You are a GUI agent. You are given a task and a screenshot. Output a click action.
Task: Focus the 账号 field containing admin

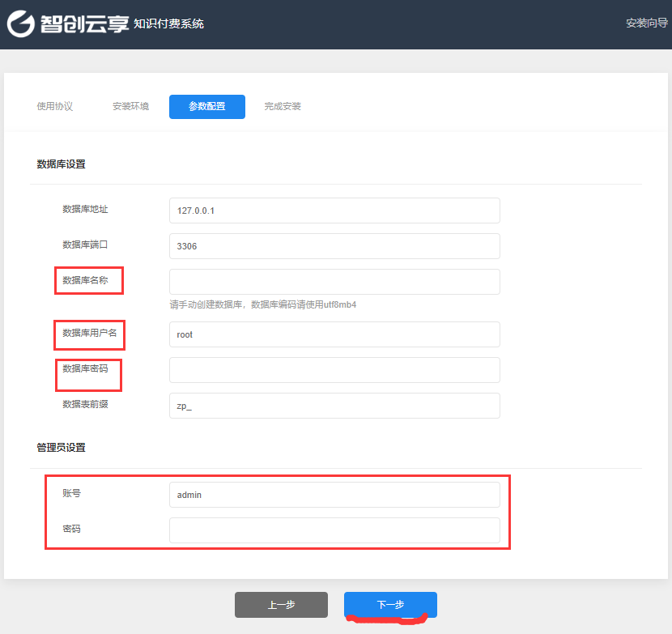[334, 495]
